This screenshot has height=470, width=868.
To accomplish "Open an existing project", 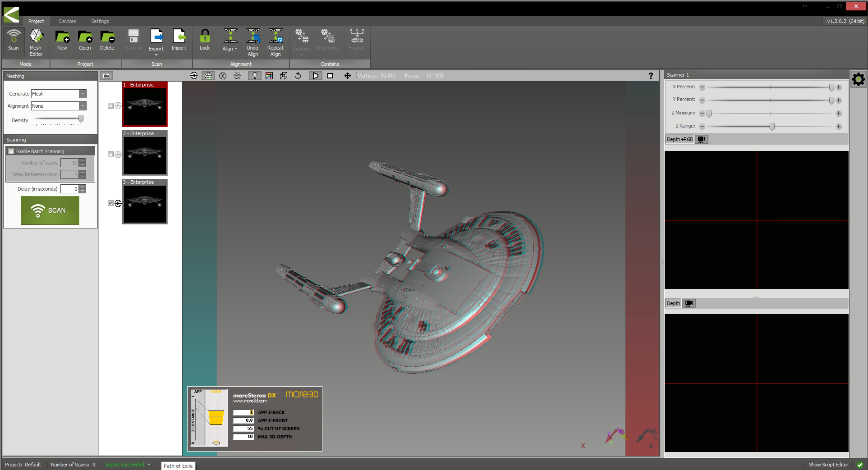I will 85,40.
